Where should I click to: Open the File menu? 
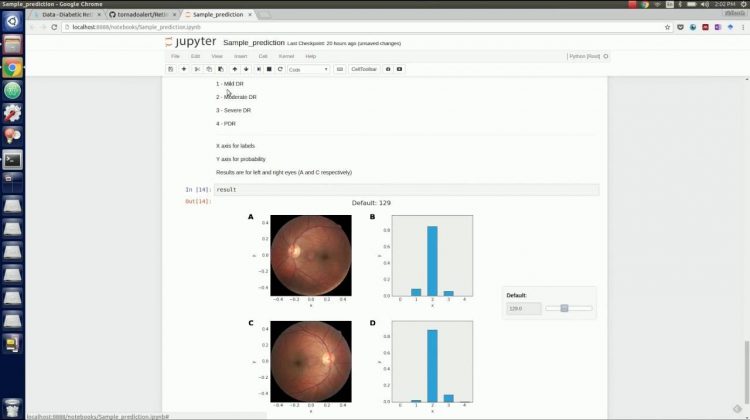pos(175,56)
